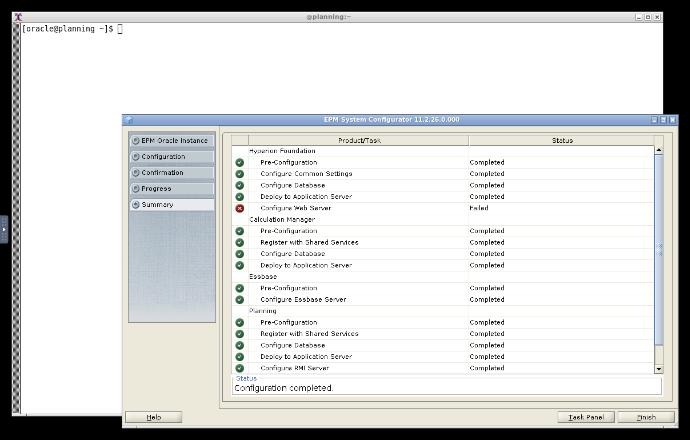Click the scroll down arrow of the task table
Image resolution: width=690 pixels, height=440 pixels.
pyautogui.click(x=659, y=369)
